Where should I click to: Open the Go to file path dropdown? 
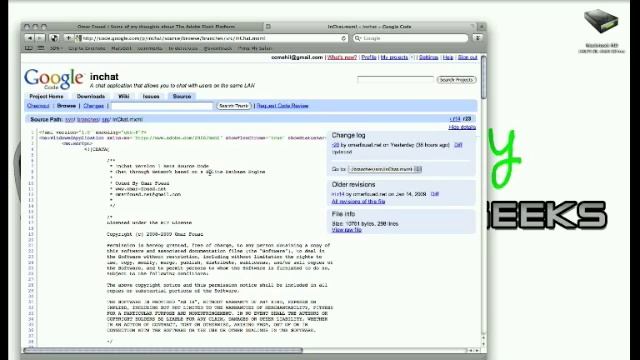coord(385,169)
